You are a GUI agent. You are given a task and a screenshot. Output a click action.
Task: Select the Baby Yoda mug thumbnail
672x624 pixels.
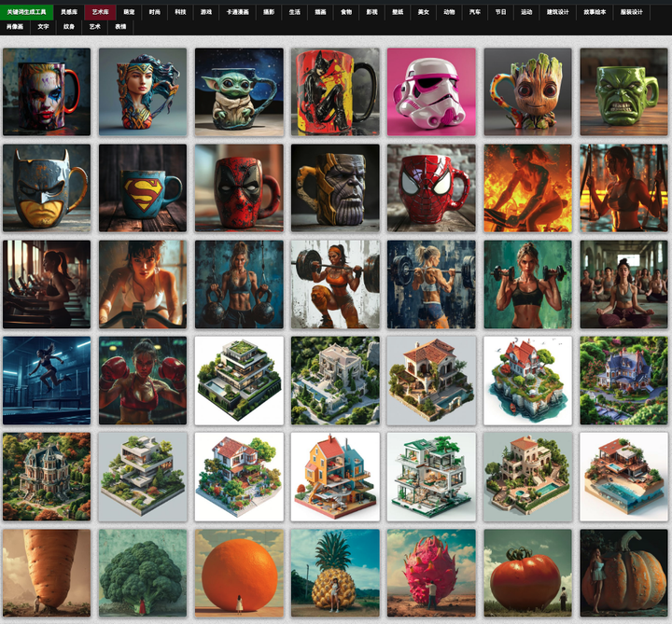tap(239, 91)
